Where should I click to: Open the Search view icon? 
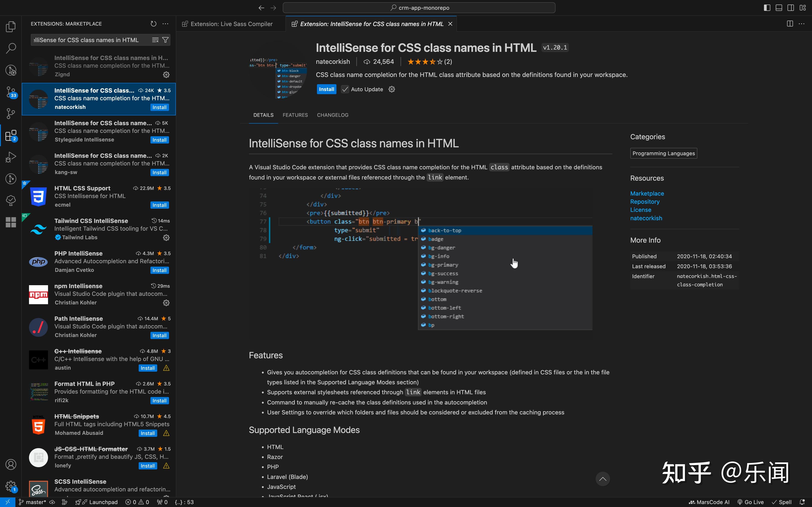click(10, 48)
